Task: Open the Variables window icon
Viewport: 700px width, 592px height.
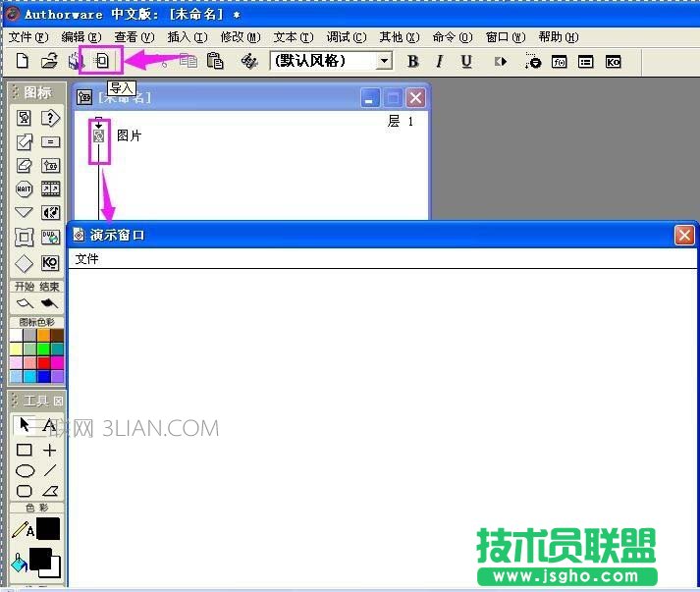Action: [x=586, y=62]
